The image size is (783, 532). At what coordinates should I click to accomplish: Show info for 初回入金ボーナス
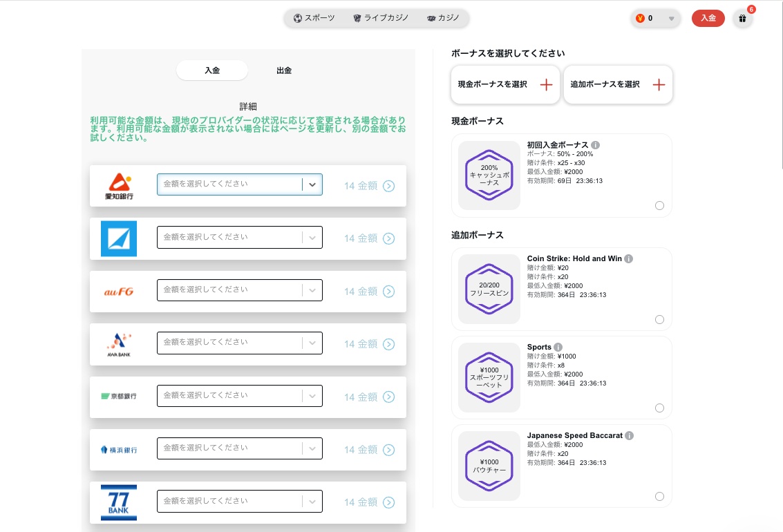click(595, 145)
